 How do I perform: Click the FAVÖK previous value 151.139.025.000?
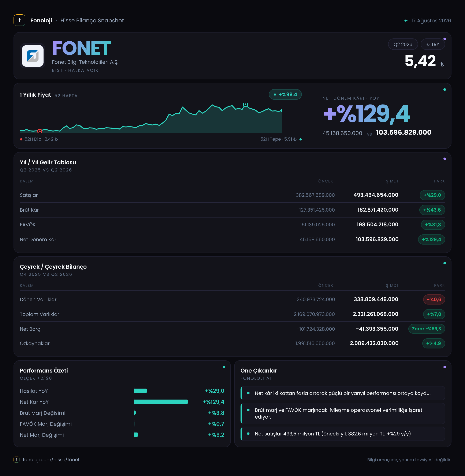[x=317, y=225]
